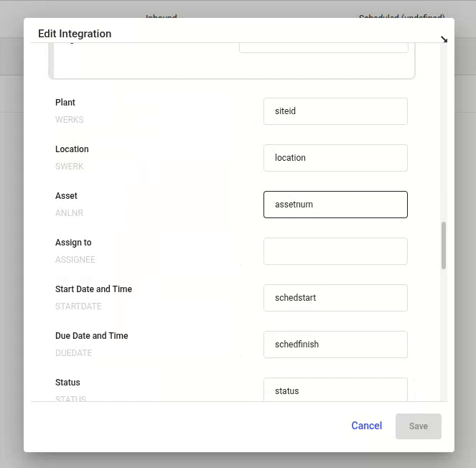
Task: Select the empty Assign to input field
Action: (335, 251)
